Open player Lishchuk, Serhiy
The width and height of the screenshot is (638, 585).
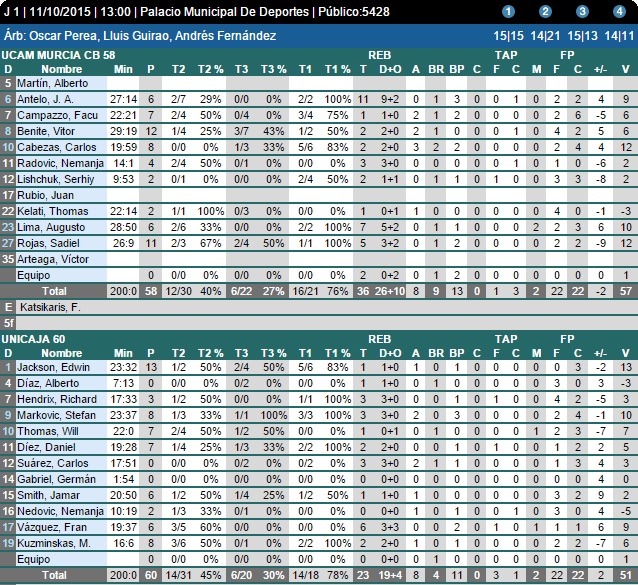click(x=55, y=179)
